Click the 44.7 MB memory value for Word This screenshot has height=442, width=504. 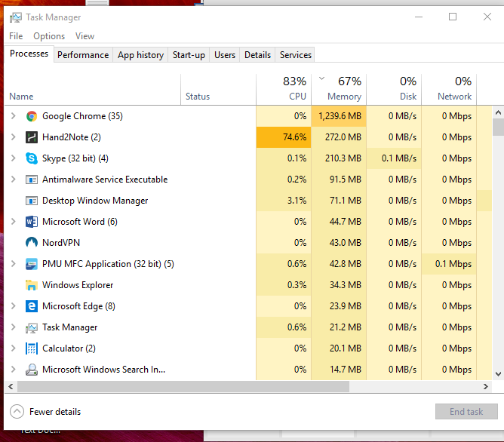[346, 222]
